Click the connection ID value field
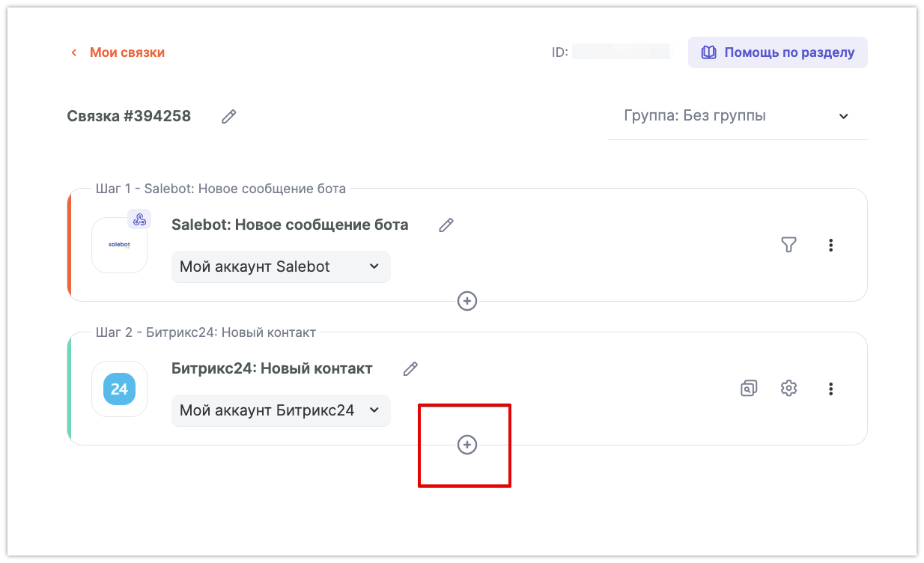Screen dimensions: 924x563 (x=621, y=52)
